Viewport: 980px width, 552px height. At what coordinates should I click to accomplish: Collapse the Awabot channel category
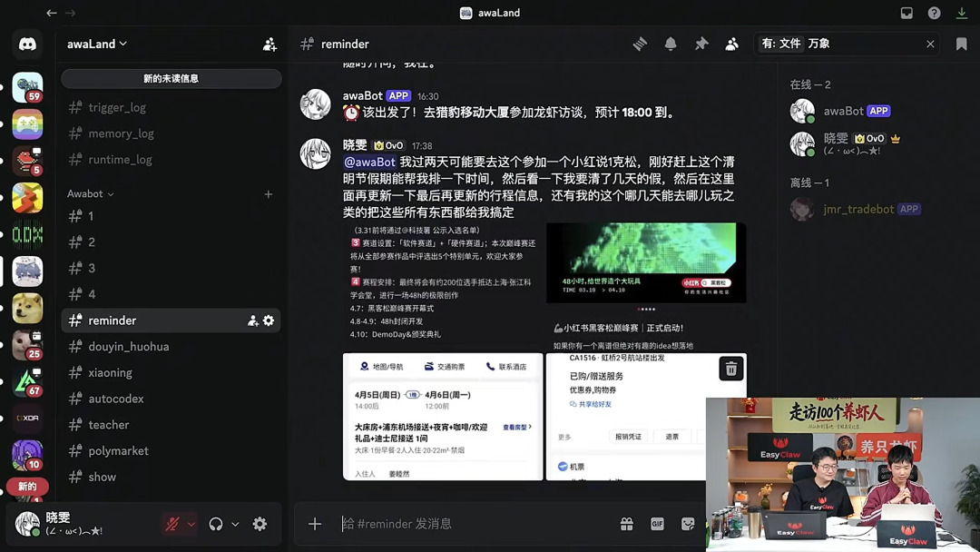[x=91, y=193]
